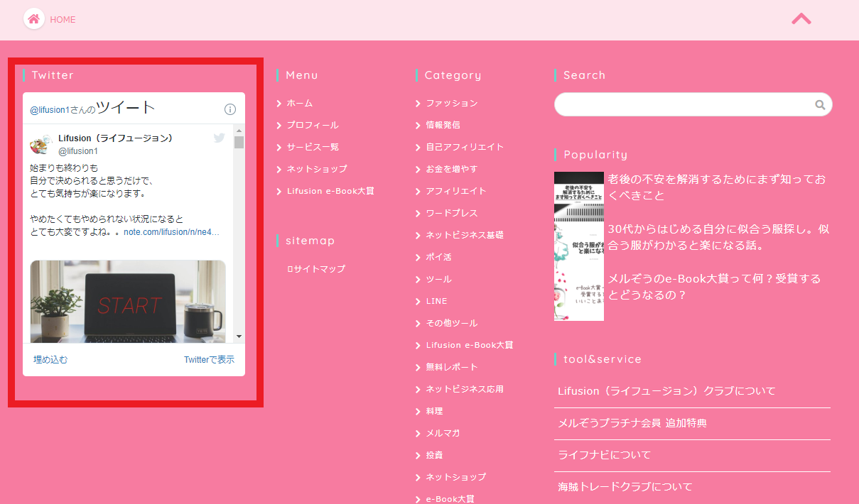Screen dimensions: 859x504
Task: Open ネットショップ in Category column
Action: tap(456, 477)
